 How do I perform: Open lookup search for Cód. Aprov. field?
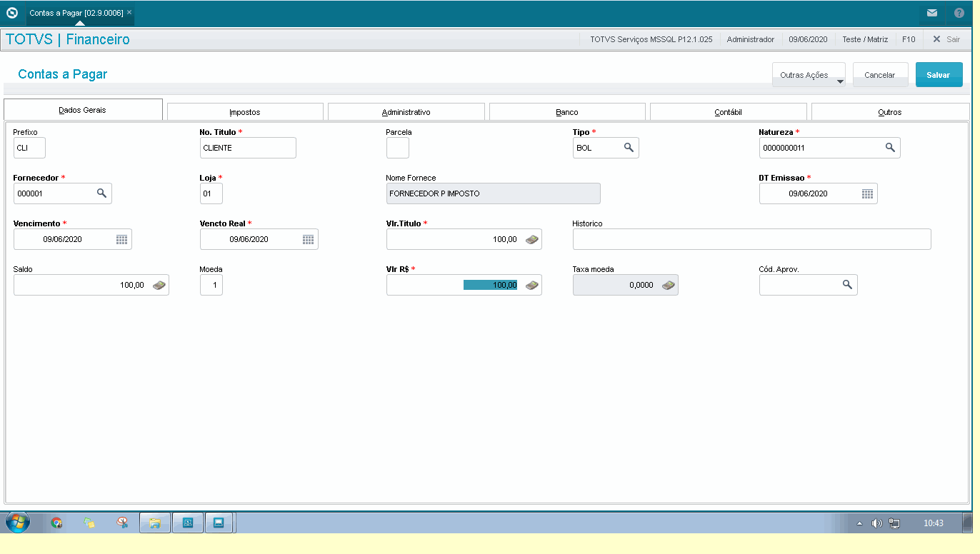[847, 284]
